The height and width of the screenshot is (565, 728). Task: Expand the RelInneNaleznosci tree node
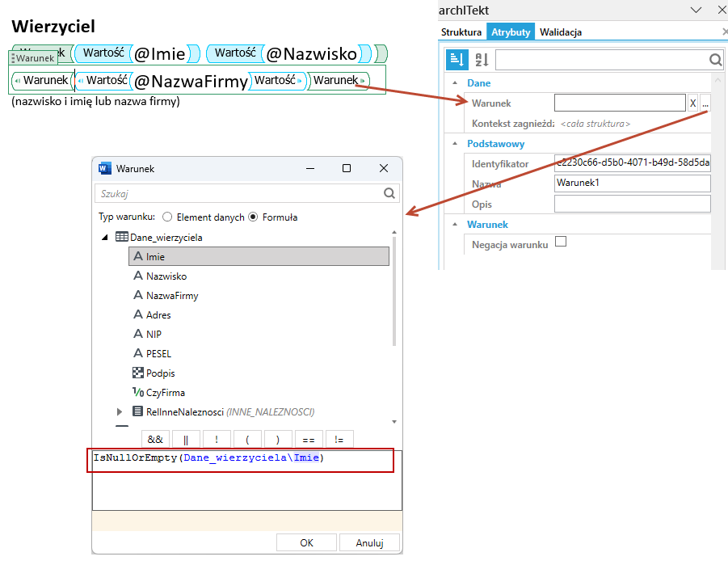pos(120,411)
